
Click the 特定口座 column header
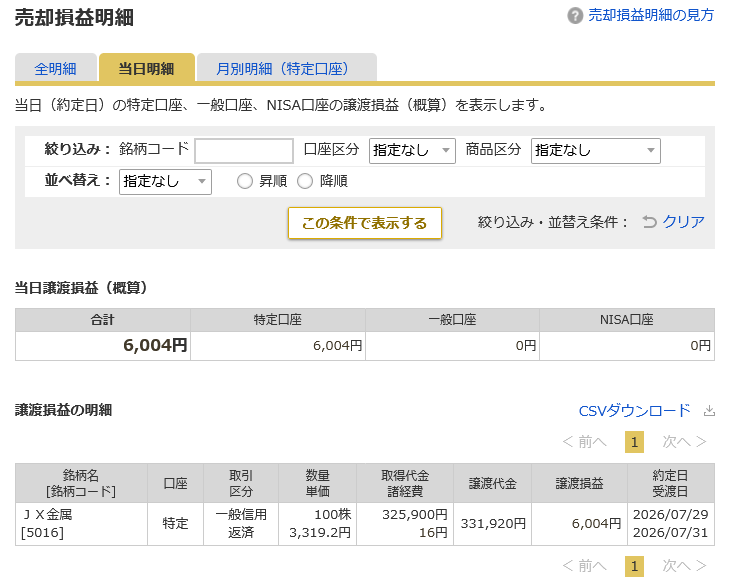point(278,320)
